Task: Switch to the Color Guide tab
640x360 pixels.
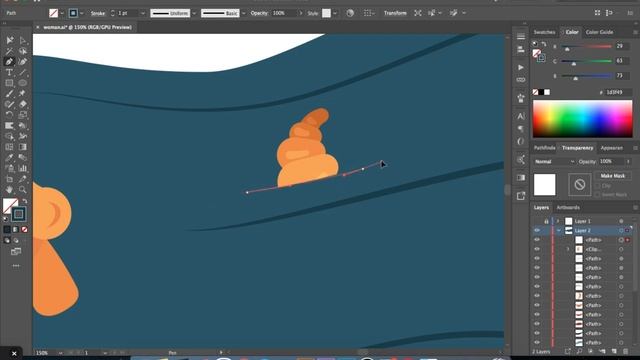Action: click(599, 32)
